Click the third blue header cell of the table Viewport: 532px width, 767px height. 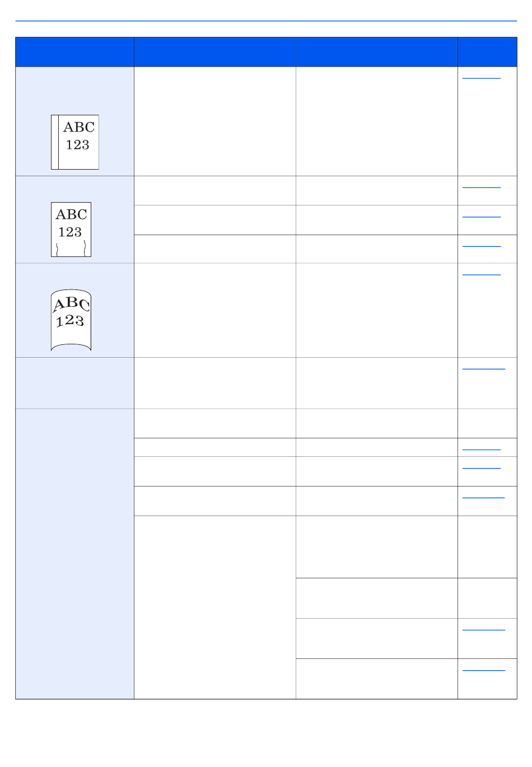[377, 52]
